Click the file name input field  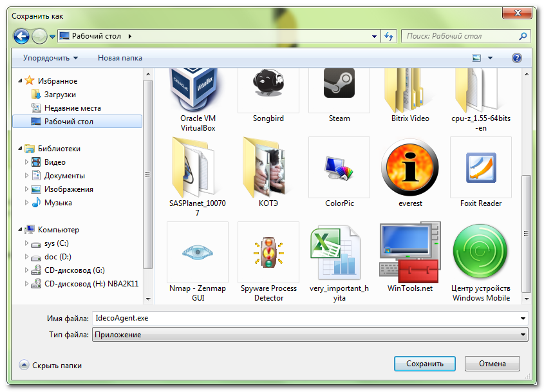pos(305,319)
